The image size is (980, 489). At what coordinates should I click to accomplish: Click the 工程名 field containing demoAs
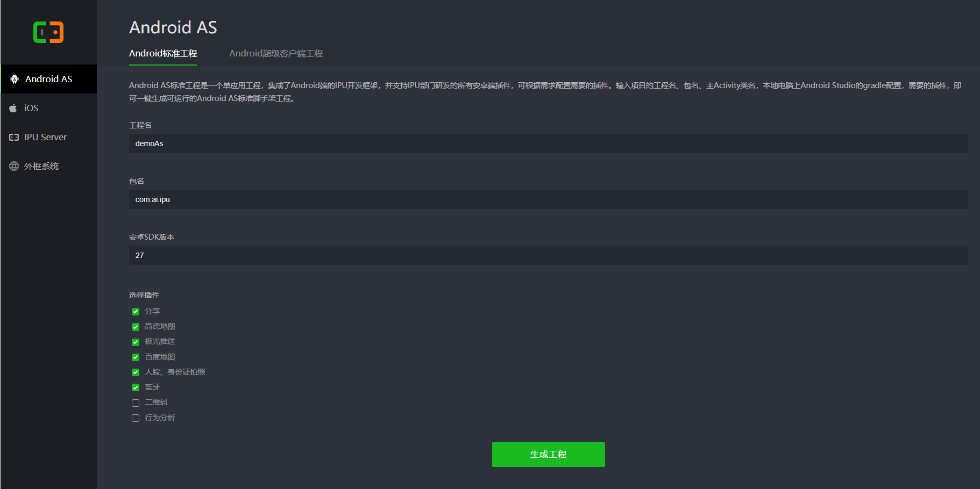(548, 143)
